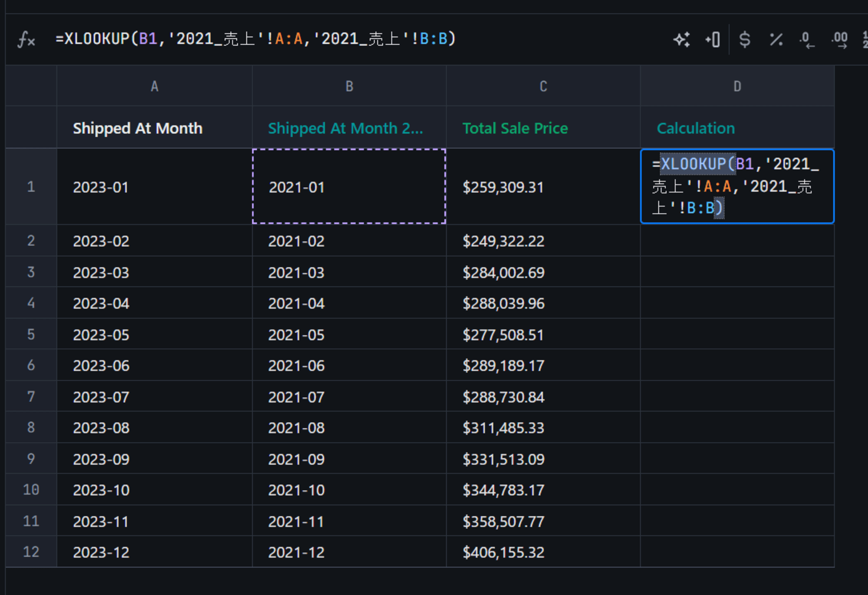Click cell with $288,039.96
Viewport: 868px width, 595px height.
click(543, 303)
